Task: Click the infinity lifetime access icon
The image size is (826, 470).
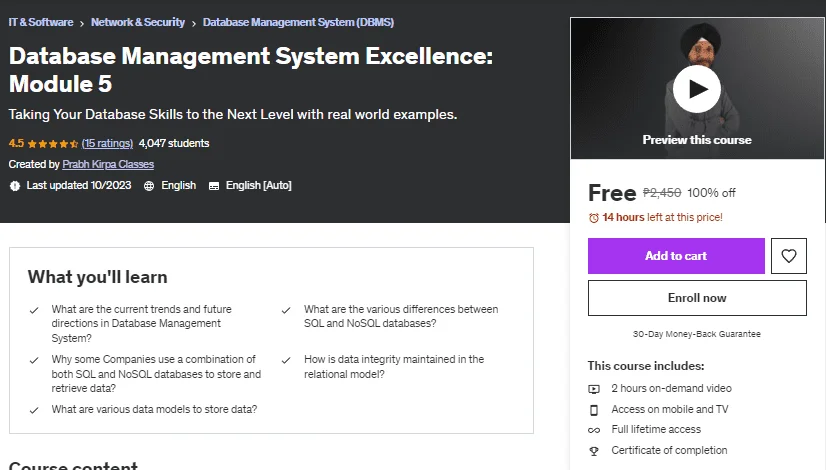Action: pyautogui.click(x=594, y=430)
